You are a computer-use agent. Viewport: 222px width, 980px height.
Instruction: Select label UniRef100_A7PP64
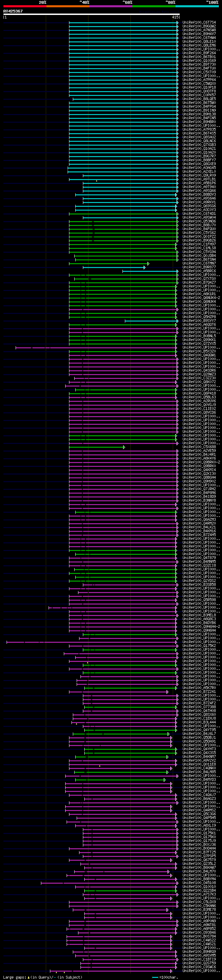coord(199,80)
